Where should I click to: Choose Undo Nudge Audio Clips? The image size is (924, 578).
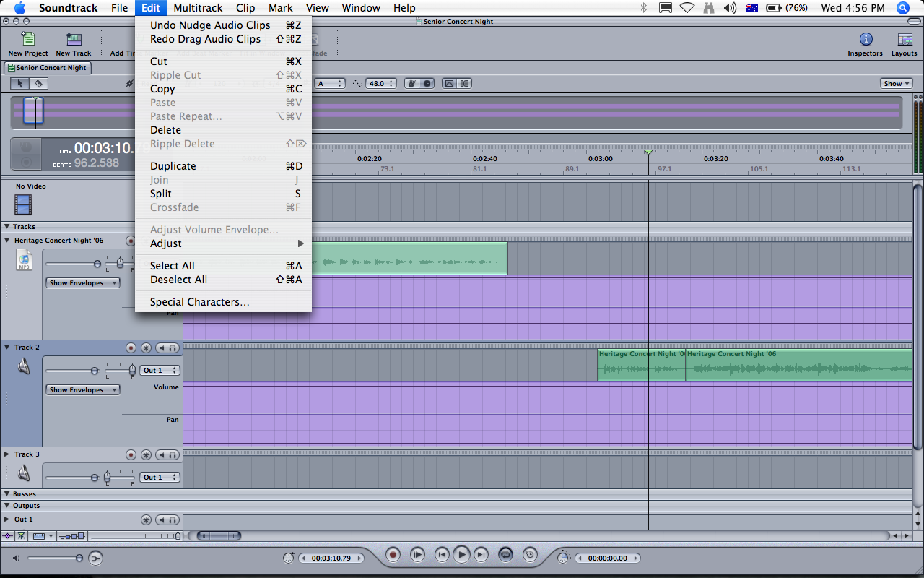(x=223, y=25)
